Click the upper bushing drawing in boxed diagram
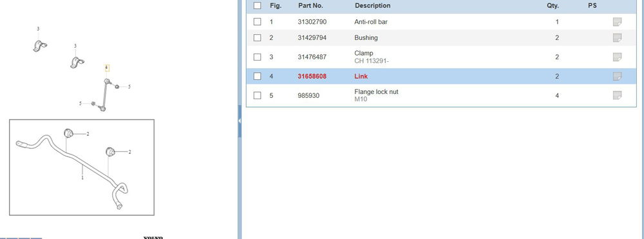 pyautogui.click(x=68, y=133)
